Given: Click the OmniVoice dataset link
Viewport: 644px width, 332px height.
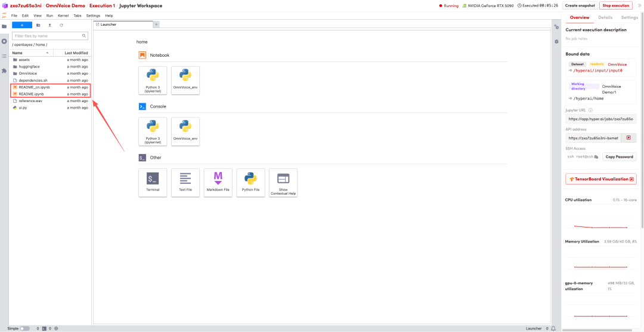Looking at the screenshot, I should tap(617, 64).
